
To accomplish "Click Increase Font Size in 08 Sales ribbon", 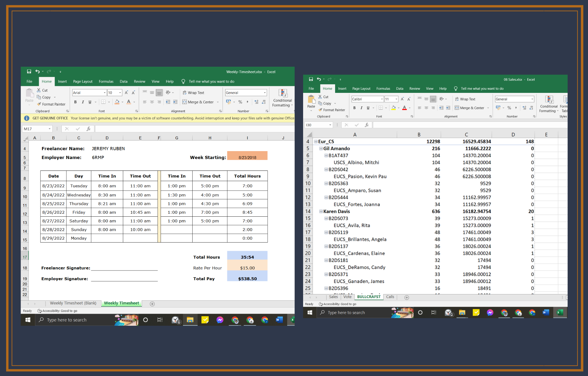I will coord(402,99).
